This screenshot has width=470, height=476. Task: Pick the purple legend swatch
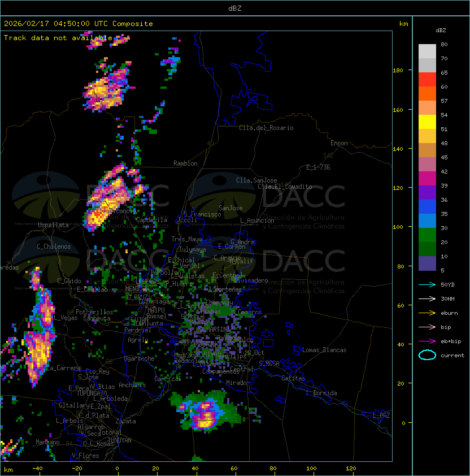coord(427,193)
